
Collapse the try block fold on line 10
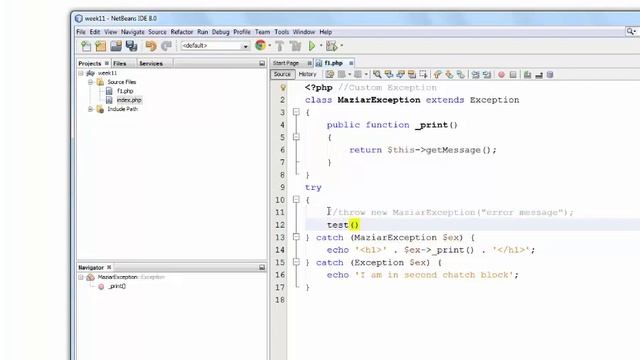point(296,200)
